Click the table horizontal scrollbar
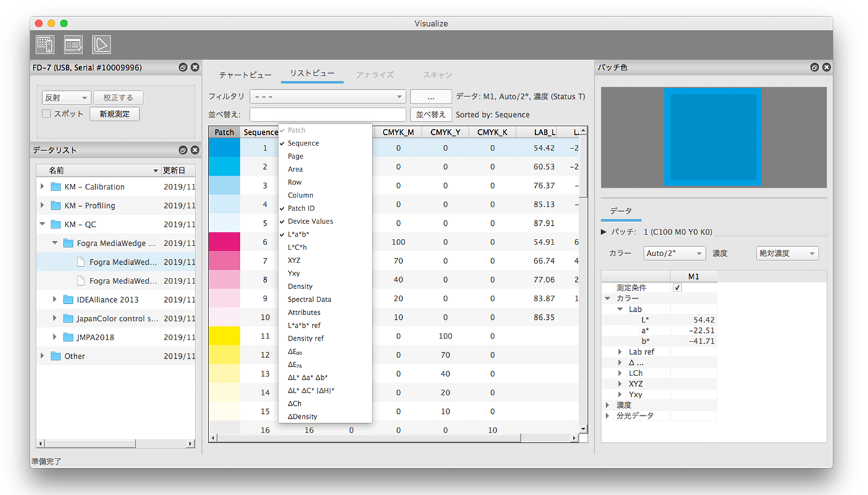This screenshot has width=868, height=495. click(x=368, y=438)
